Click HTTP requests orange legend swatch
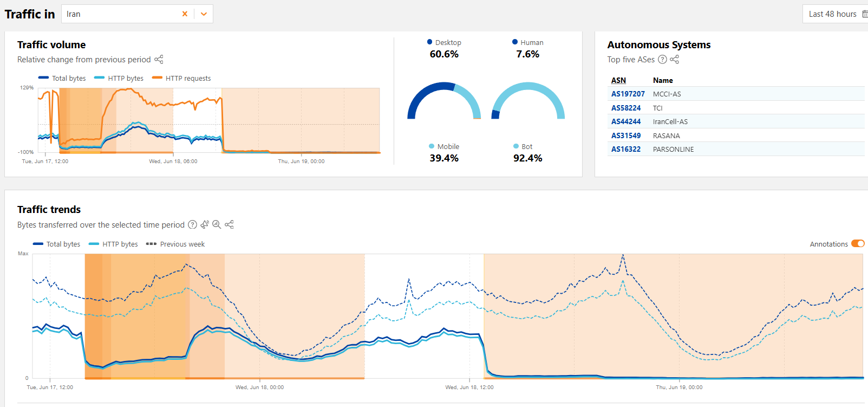The image size is (868, 407). 157,78
